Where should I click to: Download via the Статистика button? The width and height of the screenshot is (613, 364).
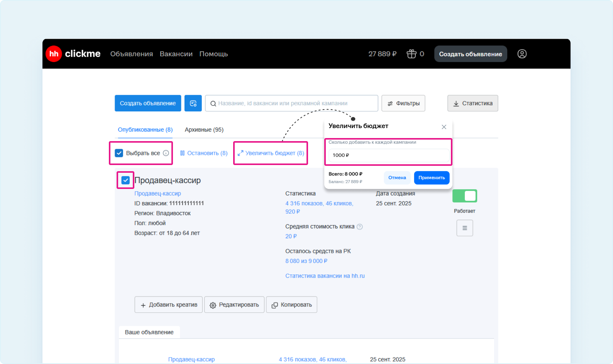point(473,103)
